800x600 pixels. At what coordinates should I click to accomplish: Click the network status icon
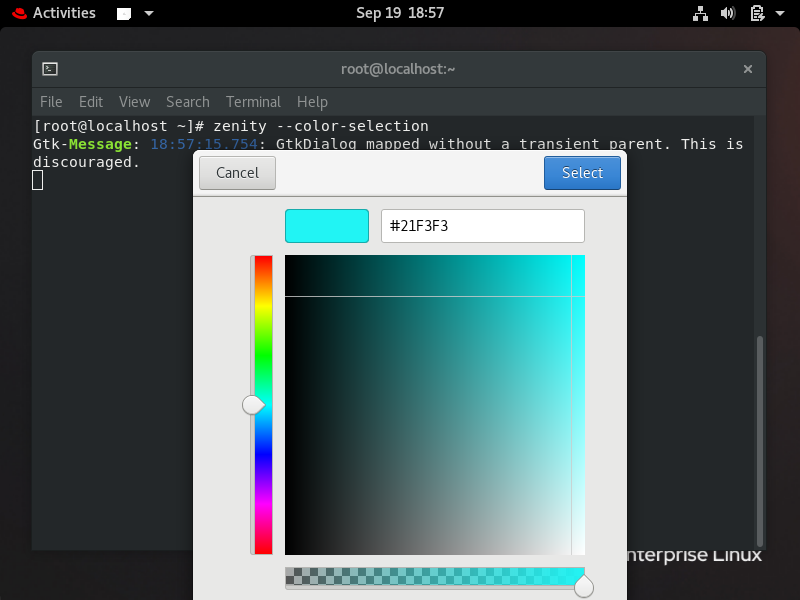click(x=700, y=13)
